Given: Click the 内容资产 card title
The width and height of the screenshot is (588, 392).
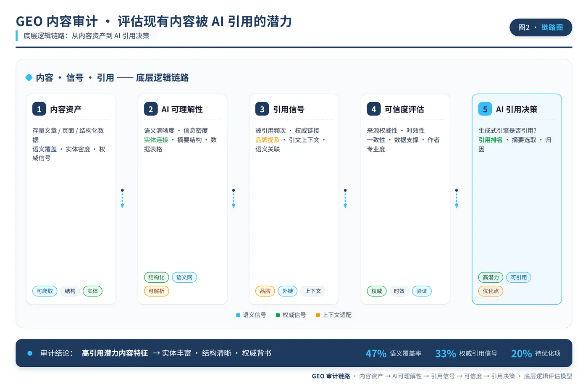Looking at the screenshot, I should pyautogui.click(x=66, y=109).
